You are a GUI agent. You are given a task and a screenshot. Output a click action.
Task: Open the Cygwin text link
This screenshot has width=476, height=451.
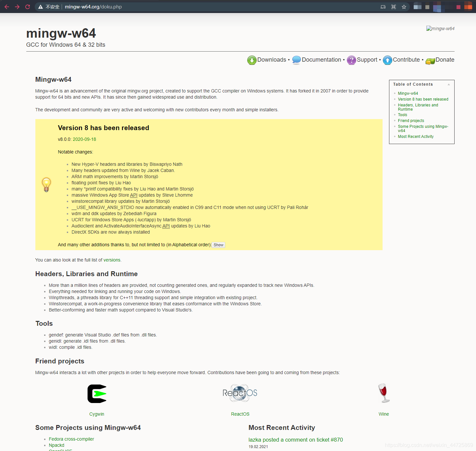point(97,414)
